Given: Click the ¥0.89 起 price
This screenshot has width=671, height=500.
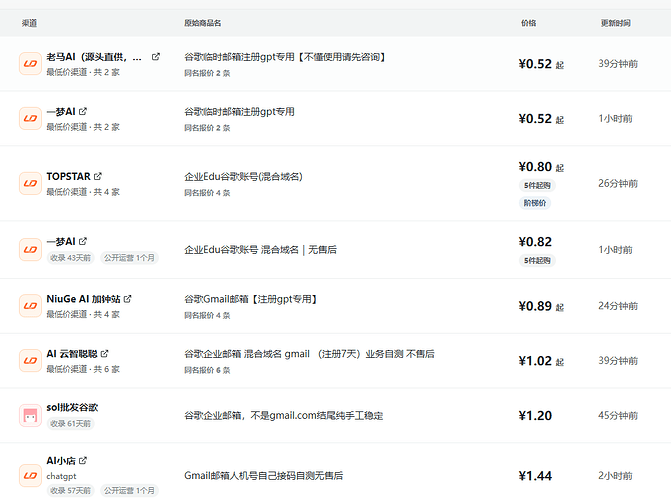Looking at the screenshot, I should tap(541, 306).
